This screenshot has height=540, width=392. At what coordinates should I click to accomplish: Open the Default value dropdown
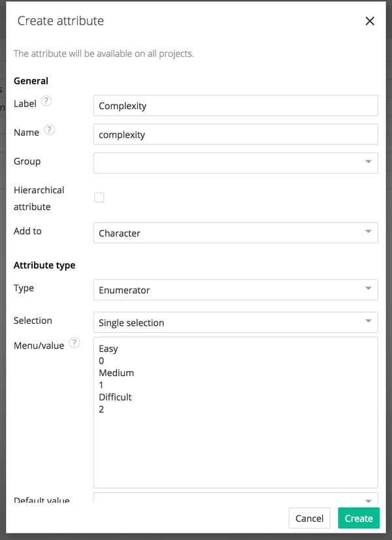235,499
